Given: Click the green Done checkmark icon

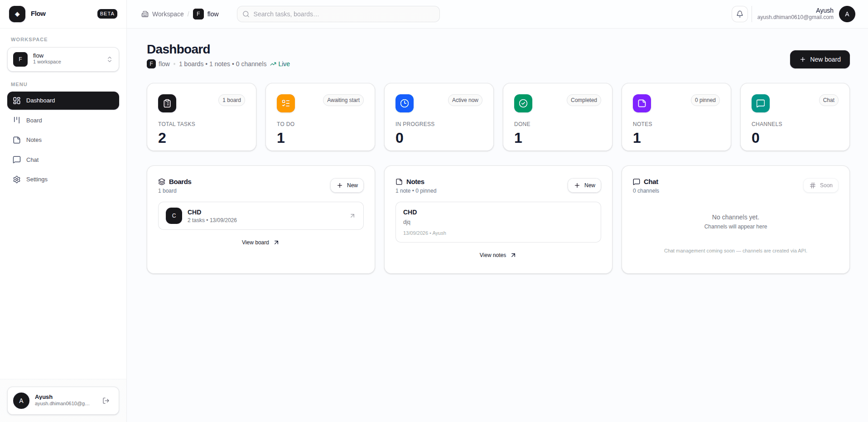Looking at the screenshot, I should pyautogui.click(x=523, y=103).
